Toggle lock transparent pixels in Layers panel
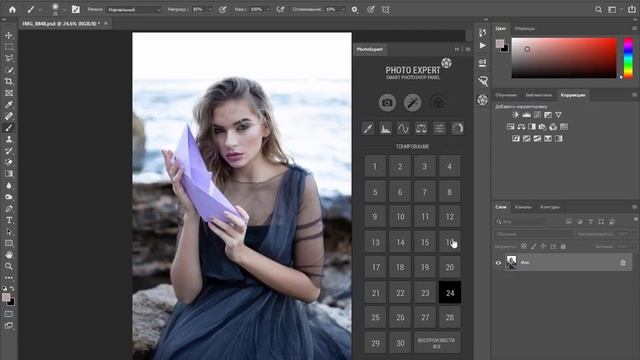This screenshot has height=360, width=640. point(524,247)
